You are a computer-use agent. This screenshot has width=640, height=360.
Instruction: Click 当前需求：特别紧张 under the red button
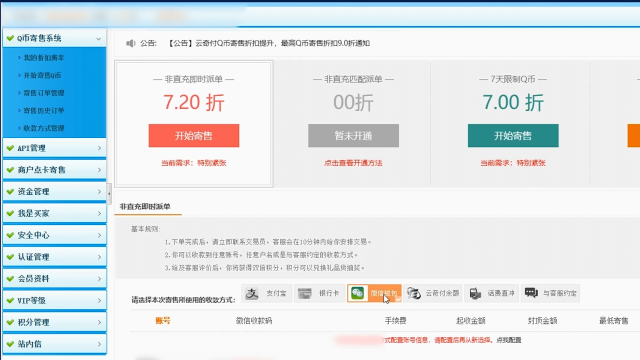coord(193,163)
